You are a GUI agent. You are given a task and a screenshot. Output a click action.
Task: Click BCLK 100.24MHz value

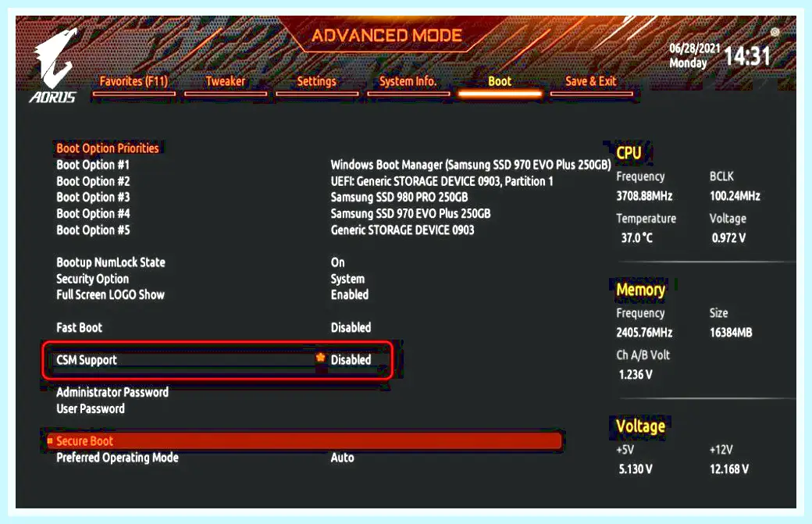point(735,196)
